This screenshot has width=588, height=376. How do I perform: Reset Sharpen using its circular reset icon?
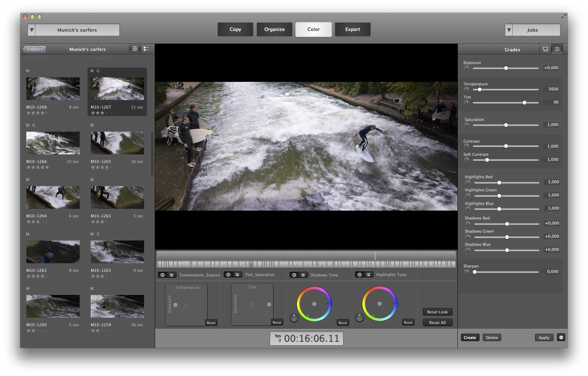[x=467, y=272]
